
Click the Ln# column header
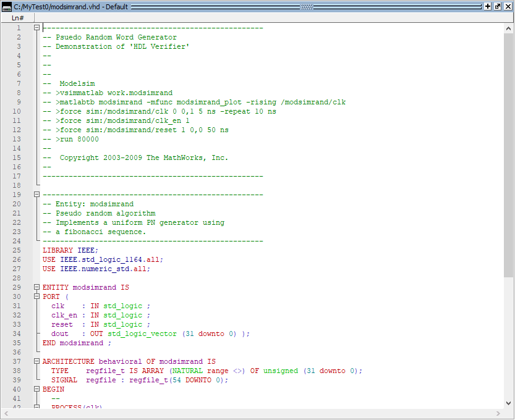pos(17,18)
